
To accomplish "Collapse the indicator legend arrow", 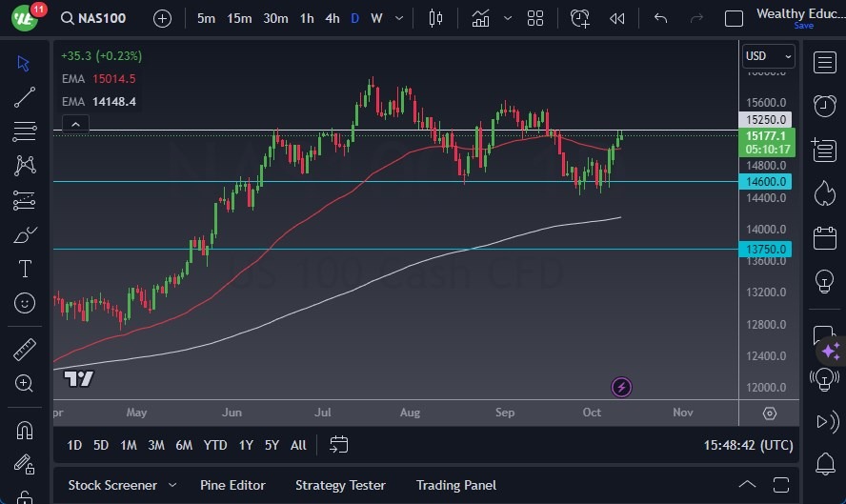I will coord(74,123).
